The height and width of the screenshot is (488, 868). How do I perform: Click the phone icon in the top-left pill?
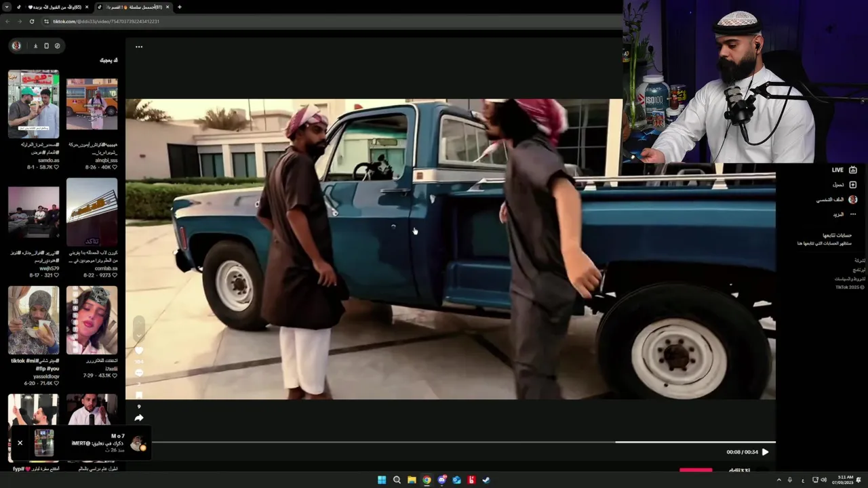(46, 46)
